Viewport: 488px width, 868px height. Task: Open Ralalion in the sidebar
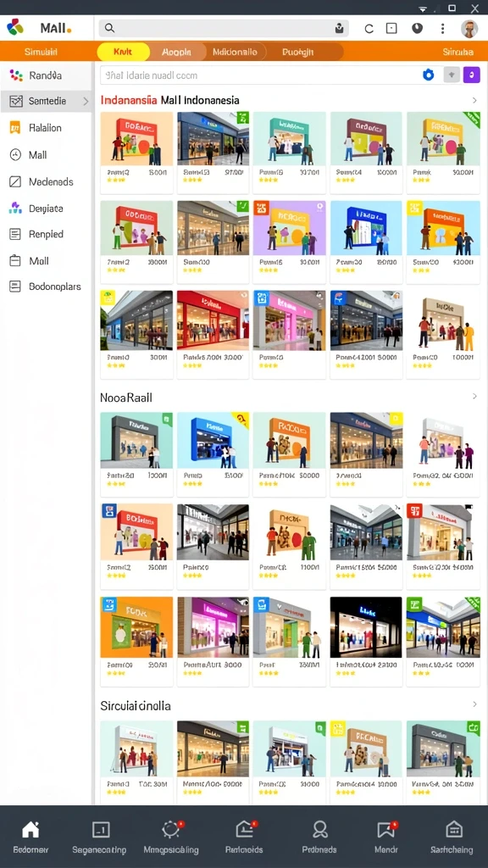coord(46,128)
